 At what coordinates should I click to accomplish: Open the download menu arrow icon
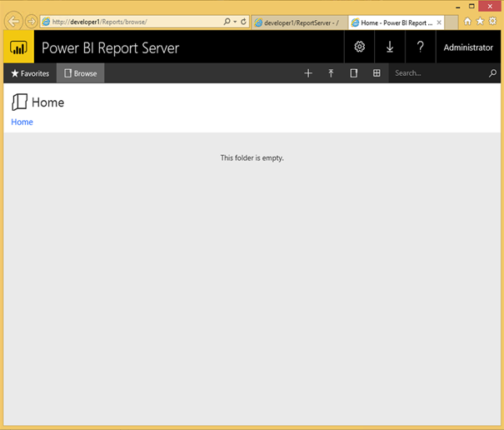[x=390, y=47]
